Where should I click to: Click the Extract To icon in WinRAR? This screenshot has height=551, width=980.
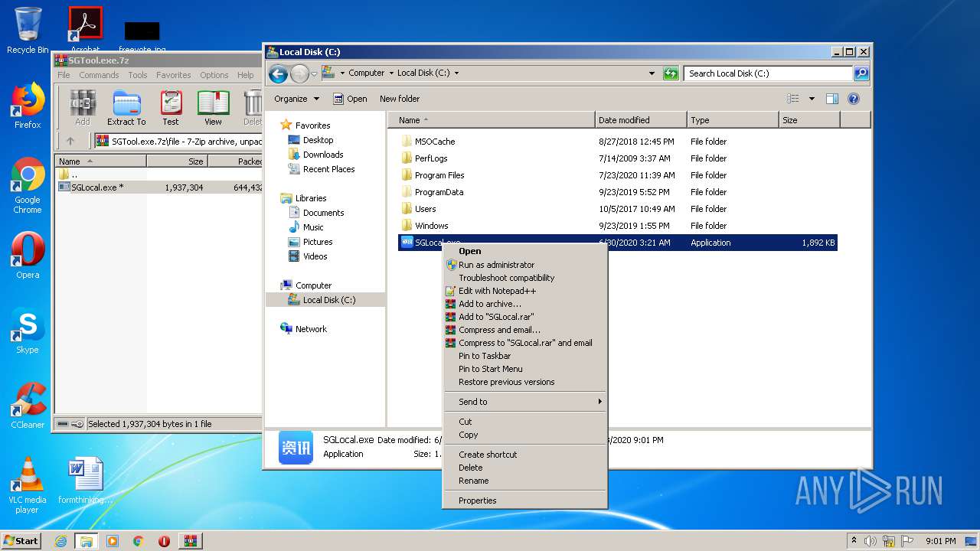tap(126, 107)
